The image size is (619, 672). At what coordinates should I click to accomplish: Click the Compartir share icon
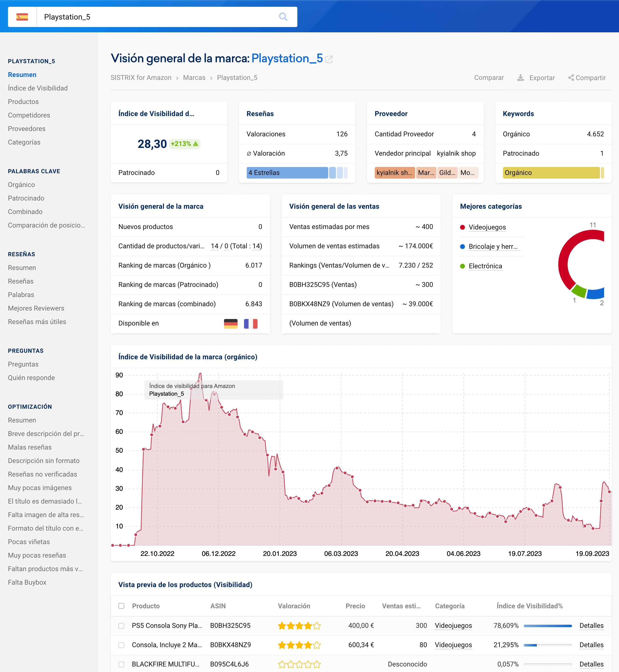pos(571,78)
